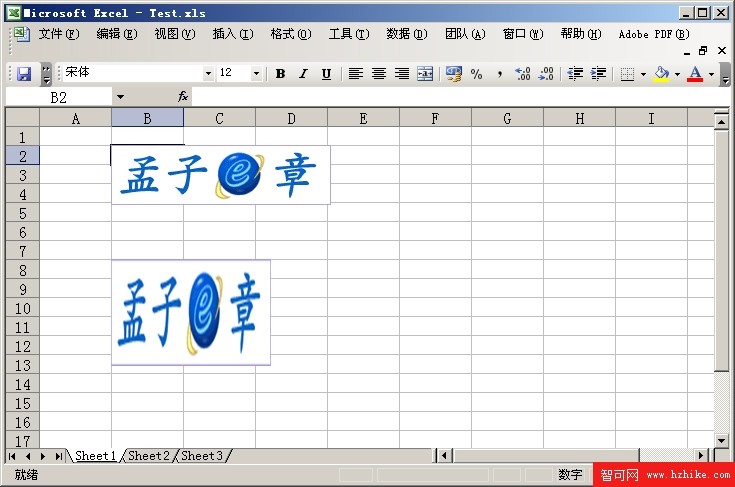Apply Percent style format
Image resolution: width=735 pixels, height=487 pixels.
[477, 74]
